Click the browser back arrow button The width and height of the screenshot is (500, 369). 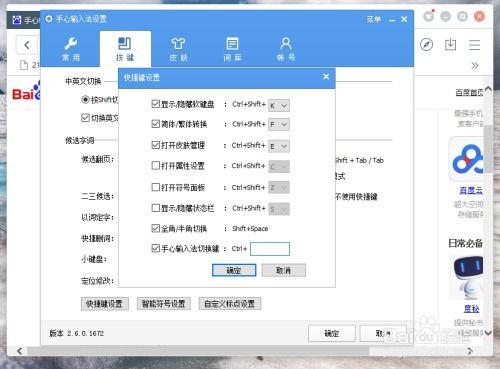pyautogui.click(x=27, y=45)
